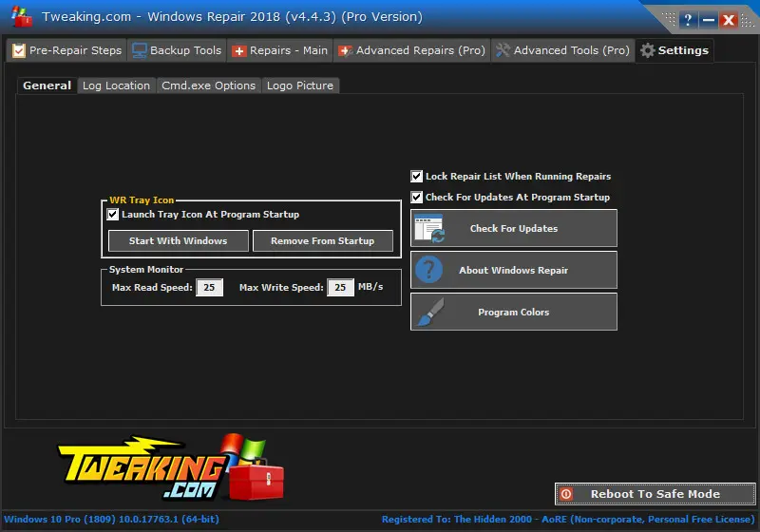Open the Logo Picture sub-tab
Viewport: 760px width, 532px height.
click(x=300, y=85)
